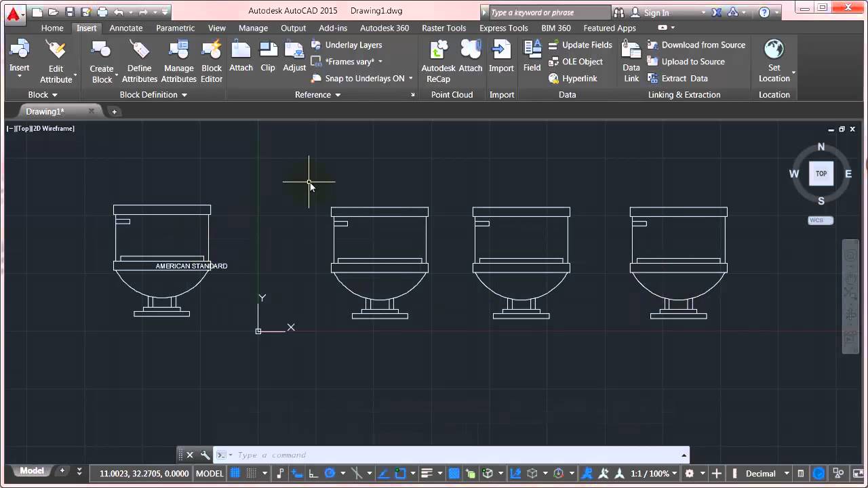
Task: Click Extract Data button
Action: point(677,79)
